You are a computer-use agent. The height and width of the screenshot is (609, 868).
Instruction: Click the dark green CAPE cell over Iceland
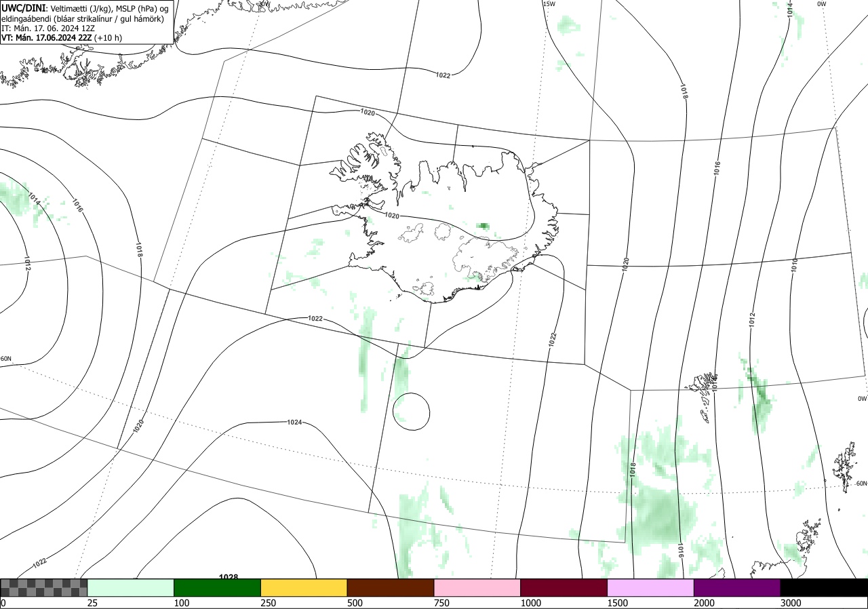(484, 226)
